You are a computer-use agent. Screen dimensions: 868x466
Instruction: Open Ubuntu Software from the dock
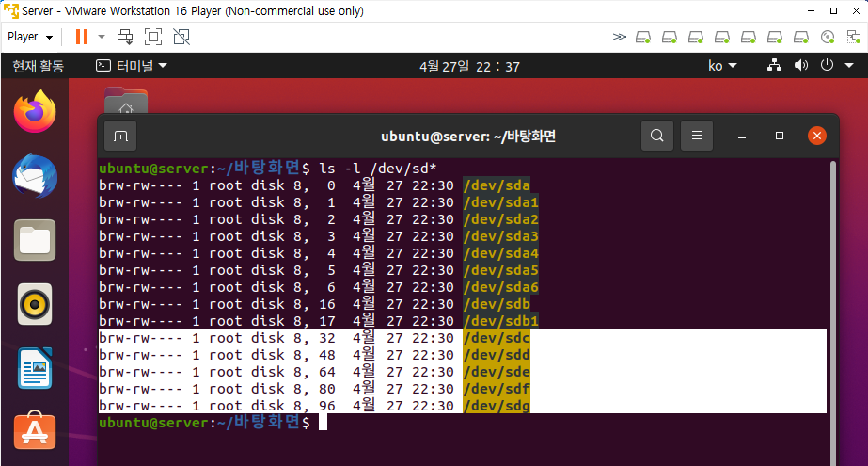click(x=35, y=432)
